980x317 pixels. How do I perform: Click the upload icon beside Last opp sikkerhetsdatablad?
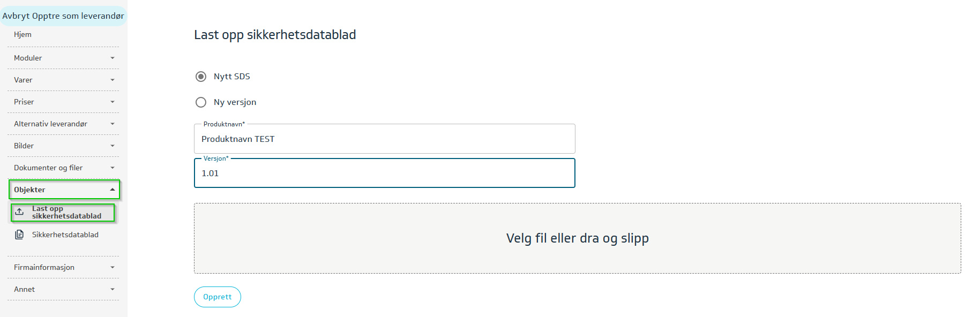pyautogui.click(x=19, y=212)
